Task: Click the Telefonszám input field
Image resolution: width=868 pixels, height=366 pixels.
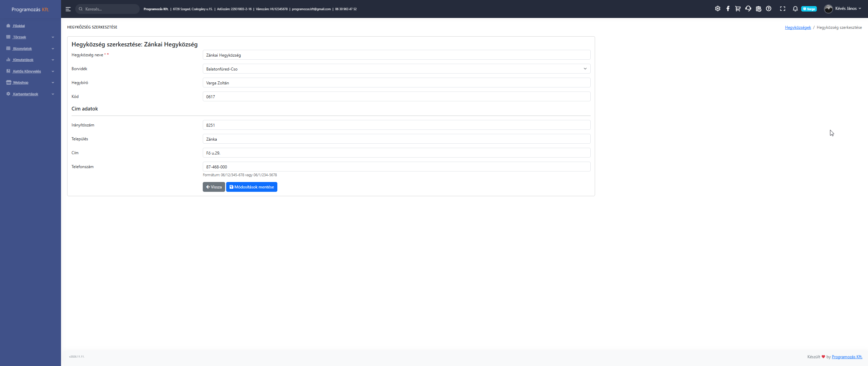Action: pyautogui.click(x=396, y=167)
